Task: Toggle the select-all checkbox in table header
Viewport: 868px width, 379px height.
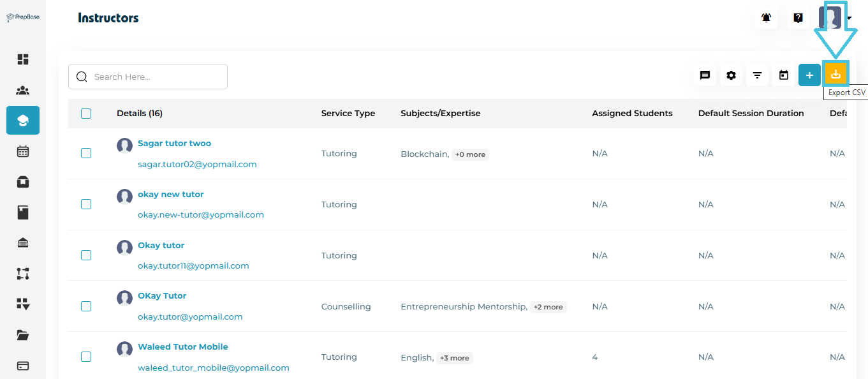Action: [x=86, y=114]
